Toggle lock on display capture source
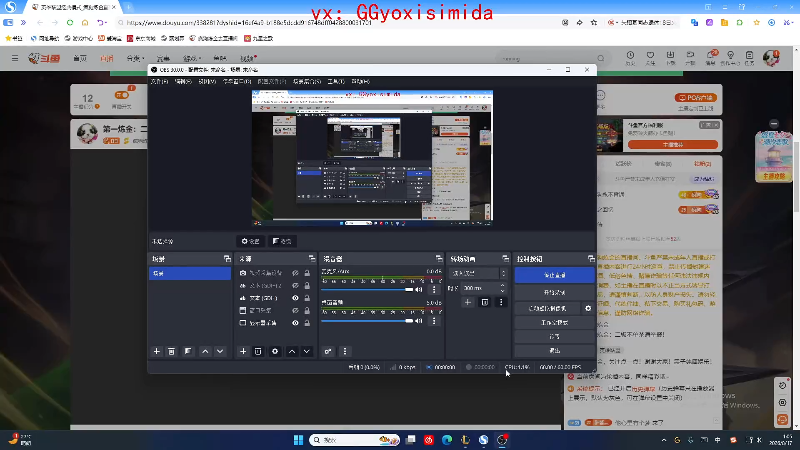This screenshot has height=450, width=800. [307, 323]
